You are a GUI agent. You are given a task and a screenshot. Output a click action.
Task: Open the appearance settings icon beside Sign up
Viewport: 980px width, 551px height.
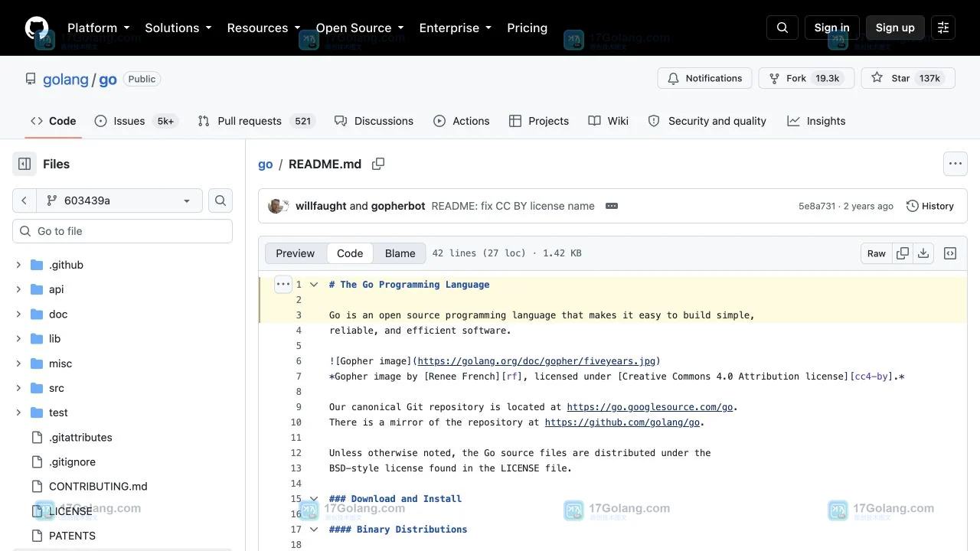point(943,28)
